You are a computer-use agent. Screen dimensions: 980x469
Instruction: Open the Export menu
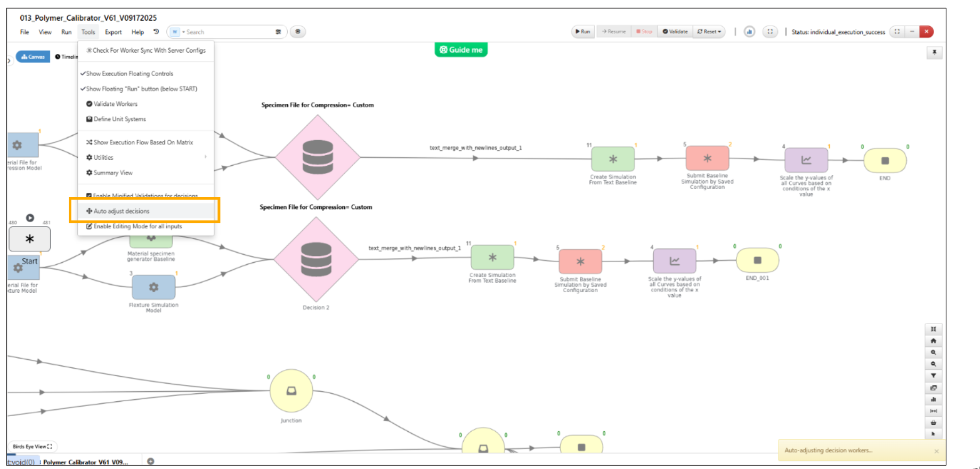pos(113,33)
